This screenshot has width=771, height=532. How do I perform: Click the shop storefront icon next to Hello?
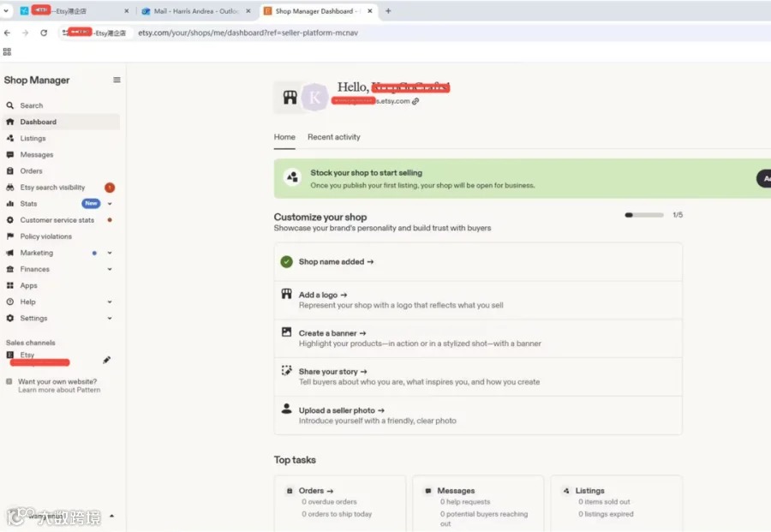pos(290,98)
